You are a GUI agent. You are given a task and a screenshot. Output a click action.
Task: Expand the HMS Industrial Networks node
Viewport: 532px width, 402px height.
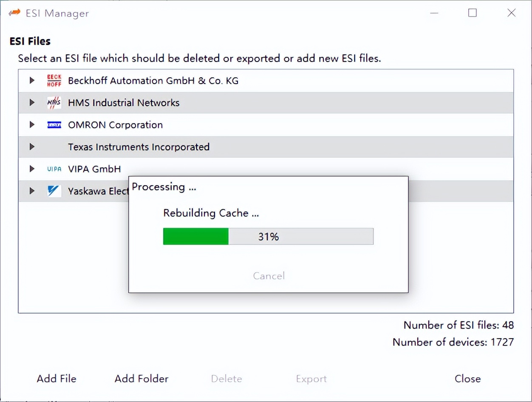pyautogui.click(x=32, y=102)
